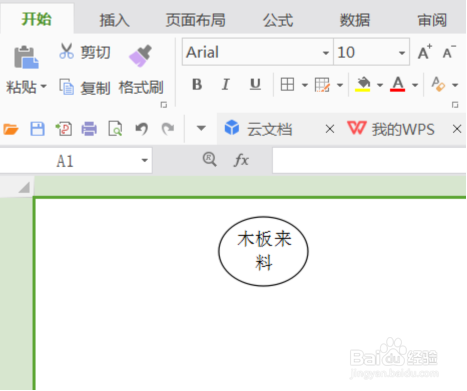Click the Paste clipboard icon
This screenshot has width=467, height=391.
(26, 57)
